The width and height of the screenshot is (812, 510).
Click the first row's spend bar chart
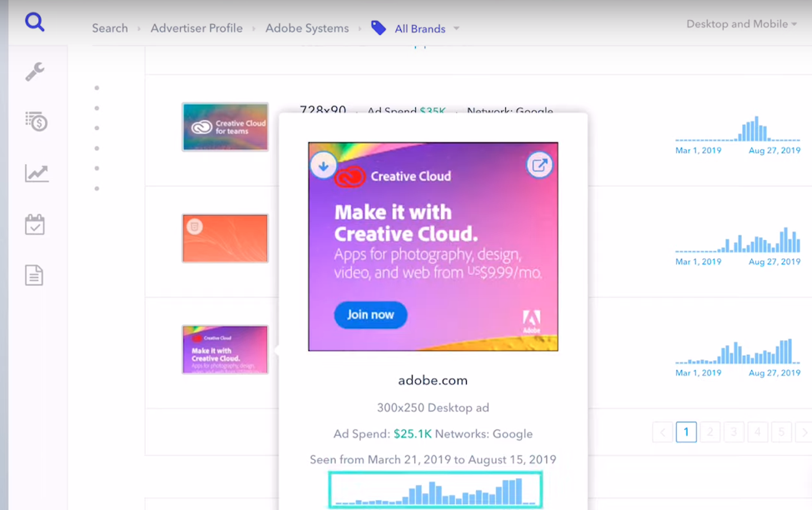click(x=738, y=128)
